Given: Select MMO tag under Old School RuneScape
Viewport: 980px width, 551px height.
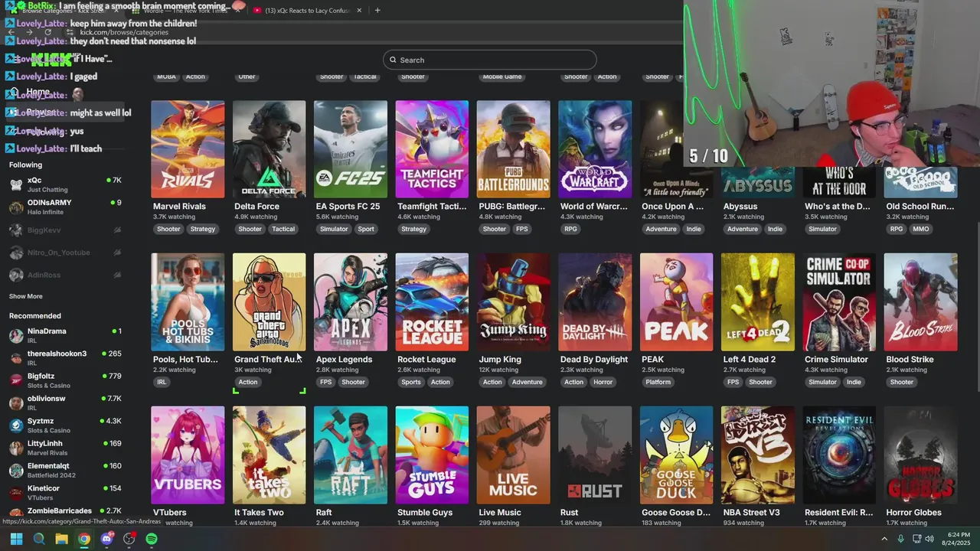Looking at the screenshot, I should point(921,229).
